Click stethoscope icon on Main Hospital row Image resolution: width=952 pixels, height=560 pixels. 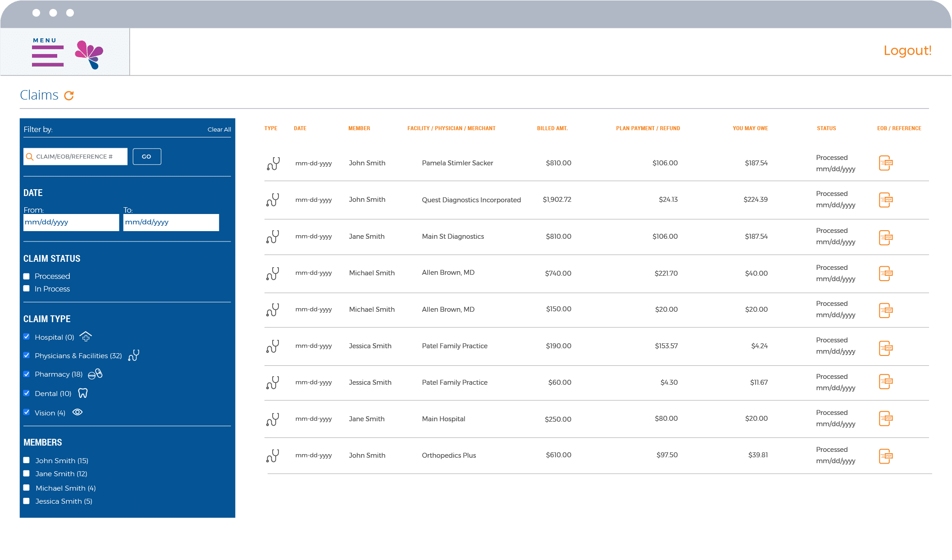273,419
